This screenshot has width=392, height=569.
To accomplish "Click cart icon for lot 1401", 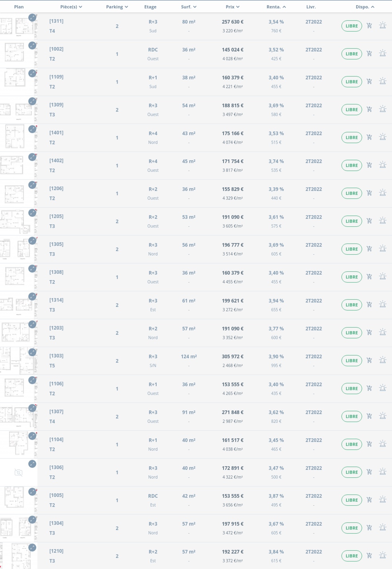I will (369, 137).
